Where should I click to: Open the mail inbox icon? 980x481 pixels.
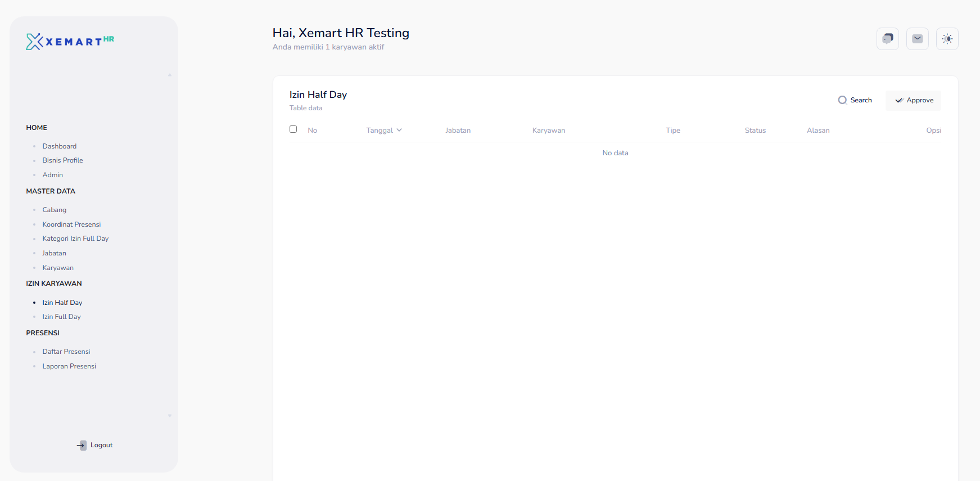pos(917,39)
